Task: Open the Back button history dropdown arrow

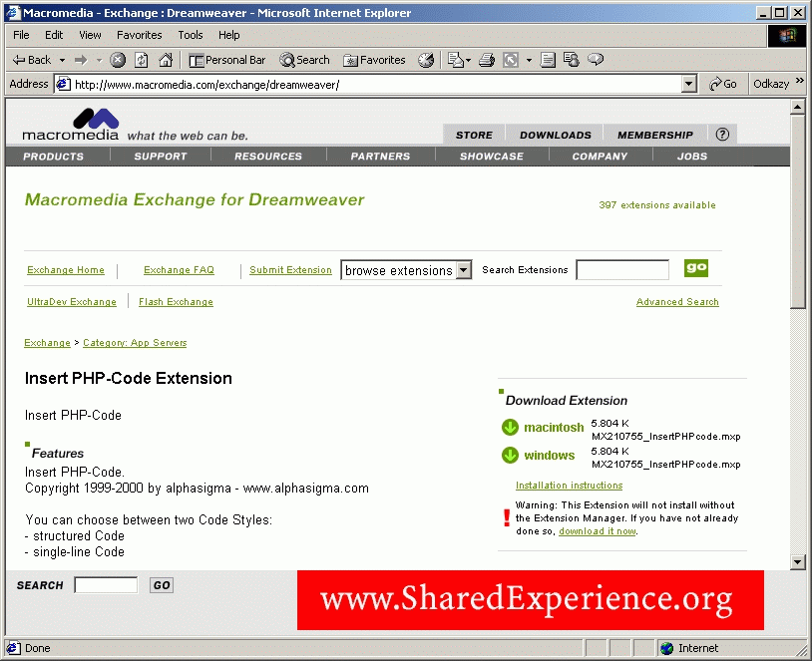Action: pos(62,61)
